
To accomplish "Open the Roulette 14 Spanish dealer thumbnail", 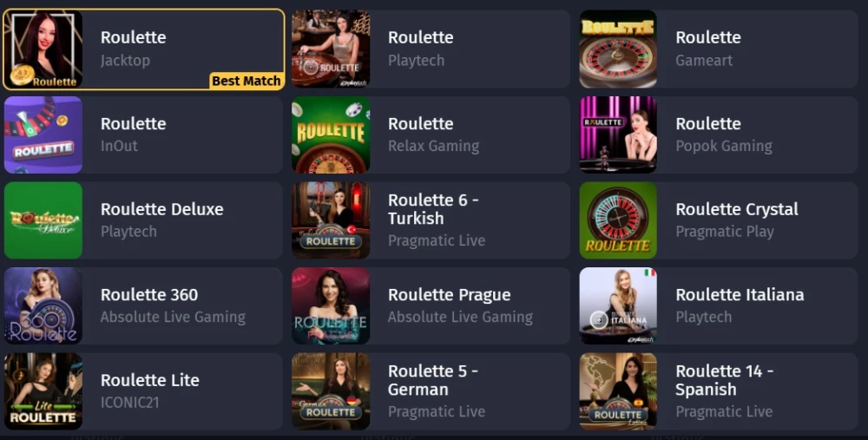I will (x=618, y=391).
